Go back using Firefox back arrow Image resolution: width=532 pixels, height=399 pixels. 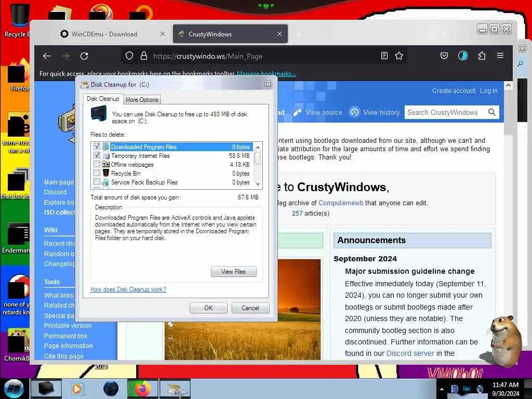47,56
